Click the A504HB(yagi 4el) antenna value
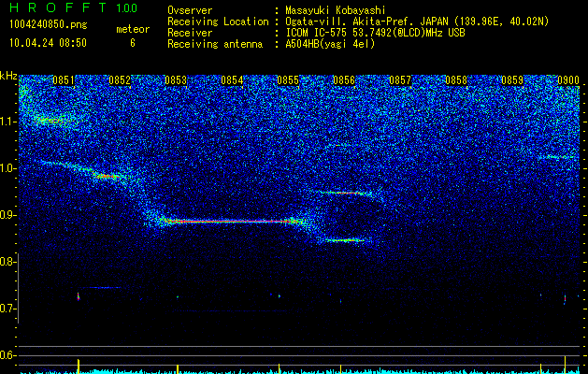This screenshot has width=588, height=374. 330,44
